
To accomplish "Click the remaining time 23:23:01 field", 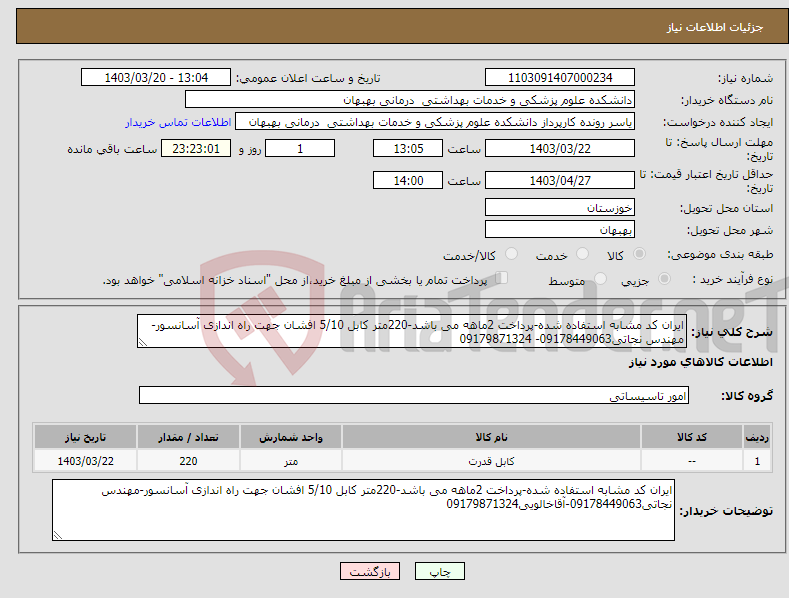I will 196,148.
